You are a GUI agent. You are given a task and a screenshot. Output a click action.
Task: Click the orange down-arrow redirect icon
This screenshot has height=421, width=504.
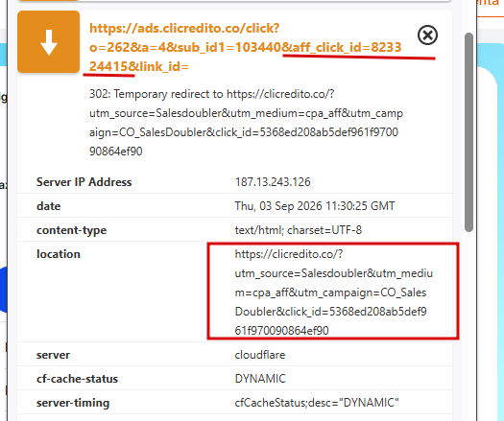click(x=49, y=42)
